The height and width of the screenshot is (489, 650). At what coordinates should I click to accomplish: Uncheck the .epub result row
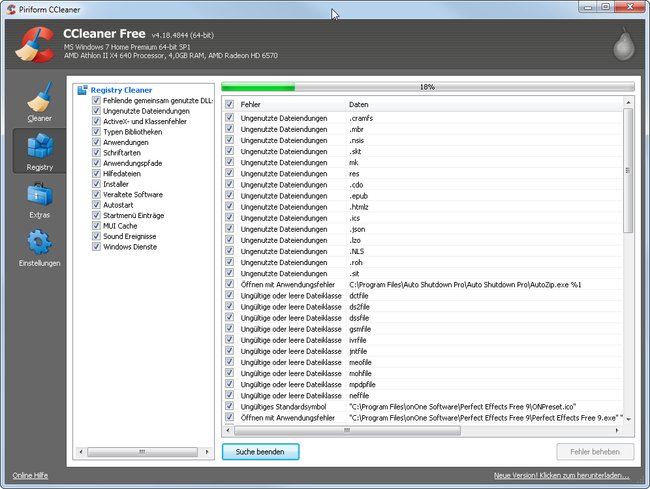coord(229,195)
